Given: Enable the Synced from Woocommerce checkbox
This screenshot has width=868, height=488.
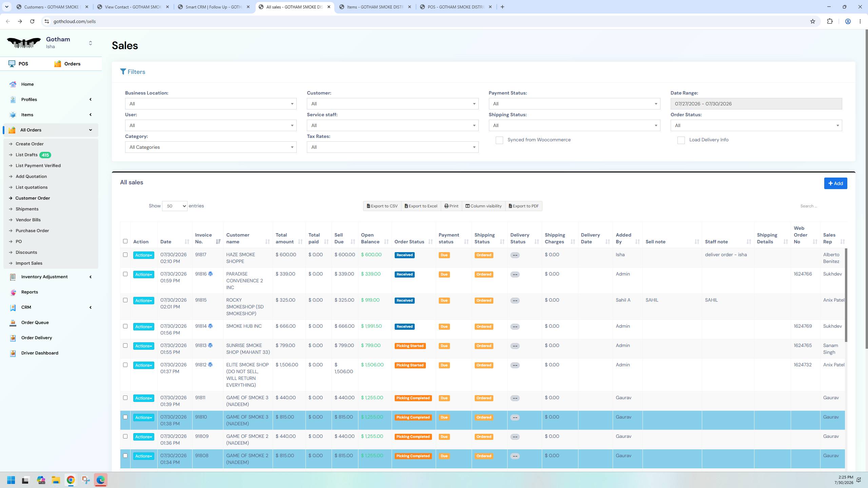Looking at the screenshot, I should tap(499, 140).
